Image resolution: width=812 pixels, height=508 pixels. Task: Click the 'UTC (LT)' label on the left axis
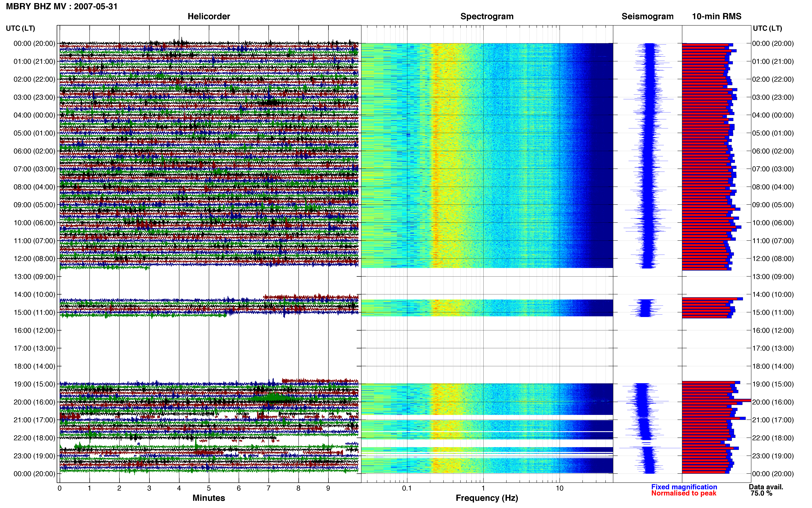tap(21, 28)
